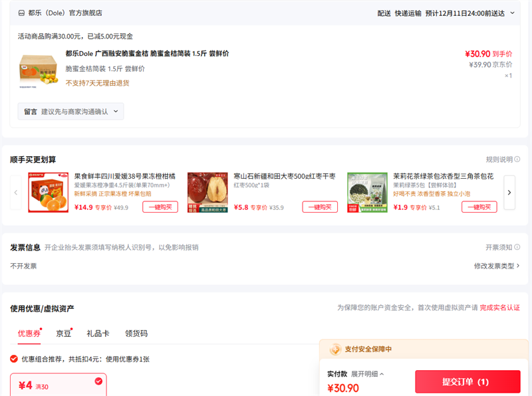532x396 pixels.
Task: Click 一键购买 for the jasmine tea
Action: coord(479,207)
